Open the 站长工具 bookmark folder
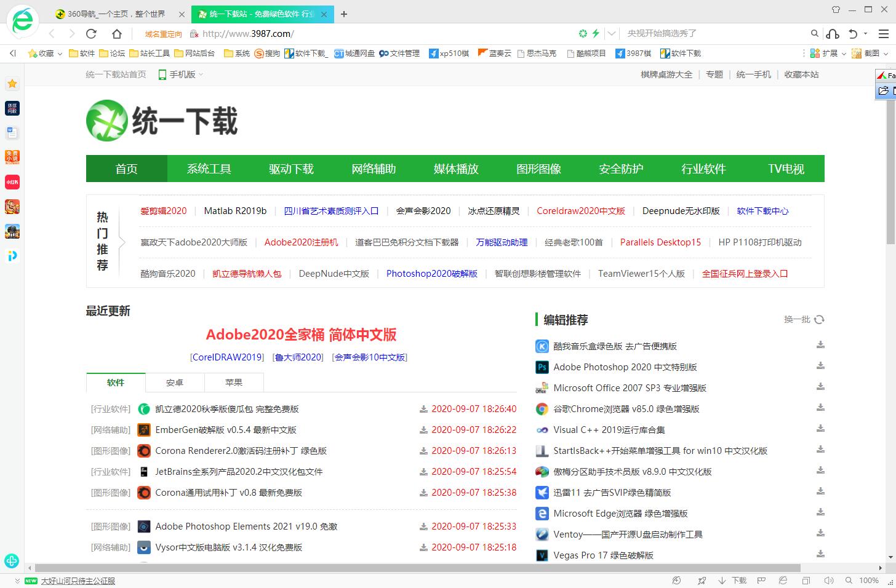This screenshot has width=896, height=588. 150,54
